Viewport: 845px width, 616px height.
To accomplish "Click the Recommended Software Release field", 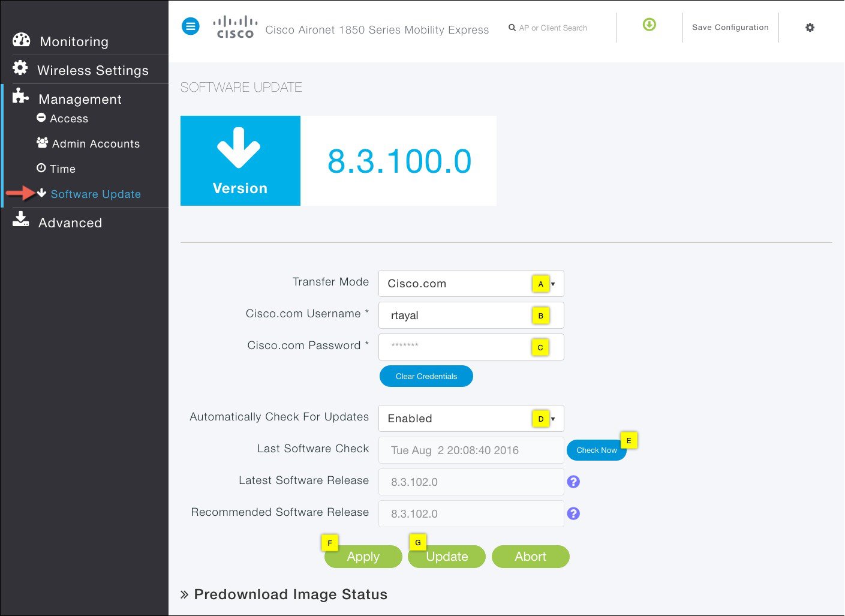I will click(x=471, y=514).
